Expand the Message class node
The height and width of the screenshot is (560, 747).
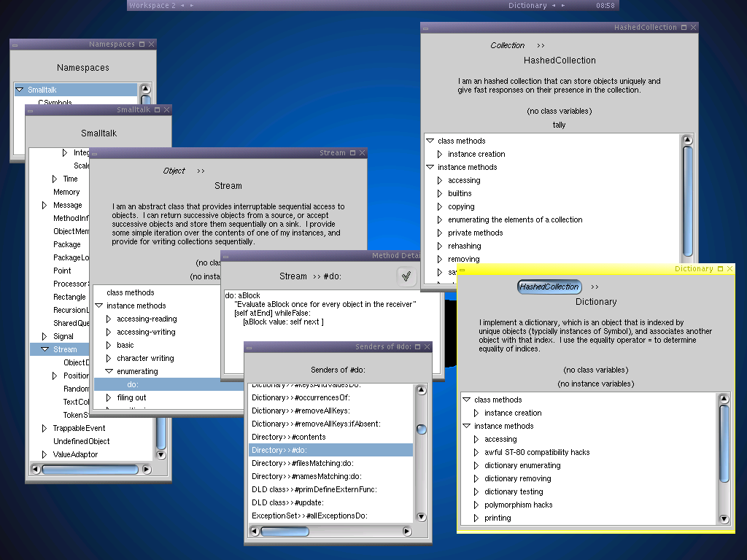(44, 205)
